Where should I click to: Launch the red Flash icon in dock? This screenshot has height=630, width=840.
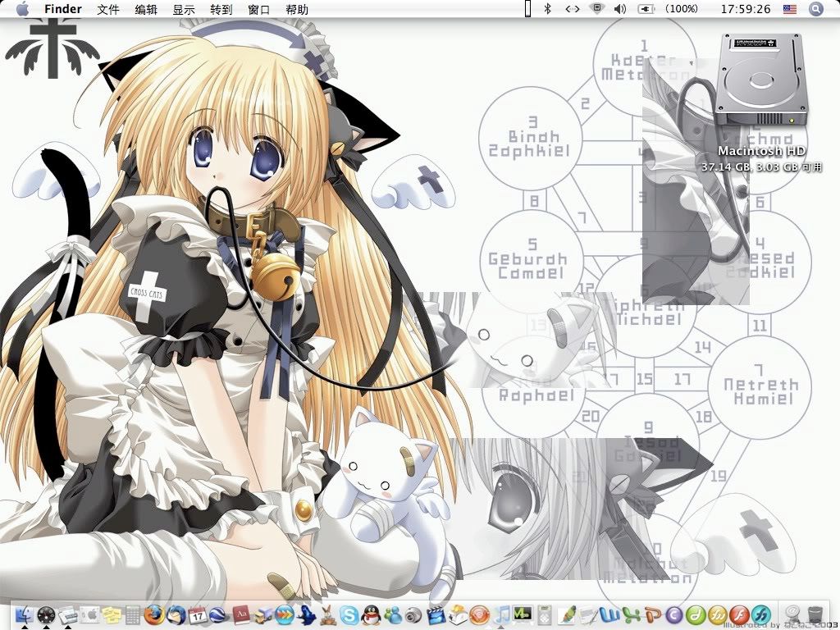tap(739, 614)
